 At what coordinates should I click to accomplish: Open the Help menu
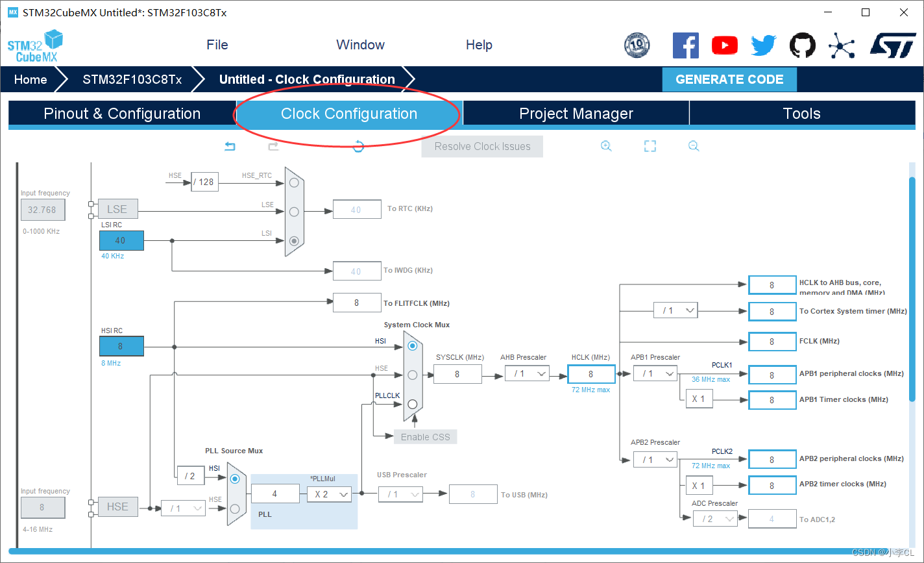click(479, 45)
